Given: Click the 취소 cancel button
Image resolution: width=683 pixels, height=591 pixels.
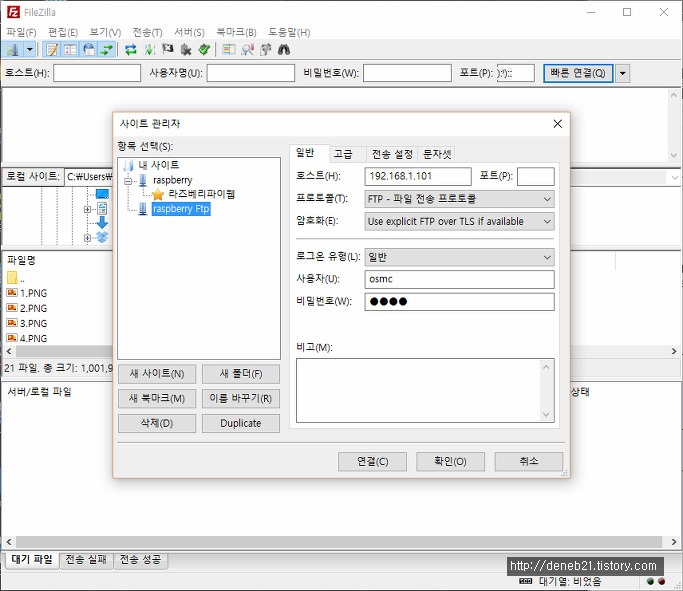Looking at the screenshot, I should (529, 461).
